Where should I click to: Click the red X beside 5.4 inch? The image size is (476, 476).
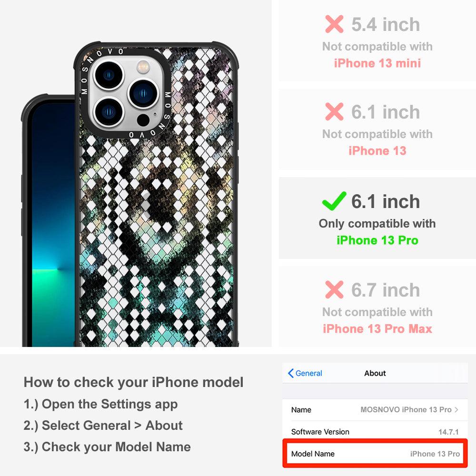[334, 24]
